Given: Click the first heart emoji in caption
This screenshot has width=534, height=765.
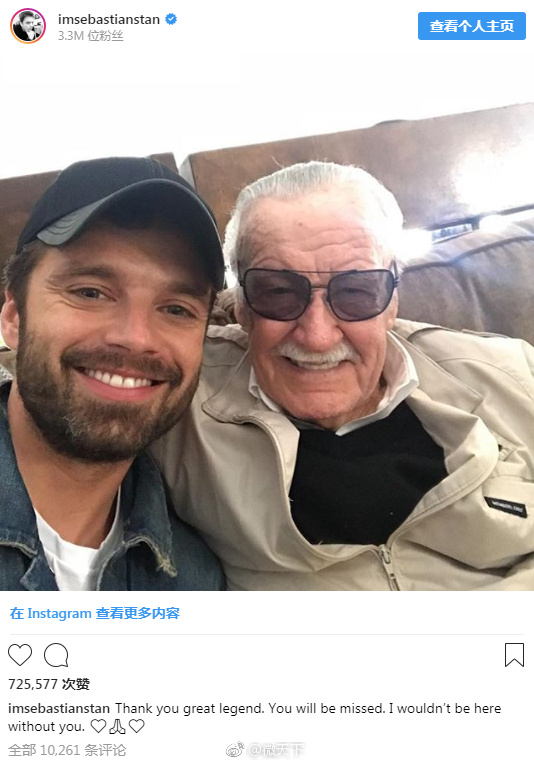Looking at the screenshot, I should pos(98,726).
